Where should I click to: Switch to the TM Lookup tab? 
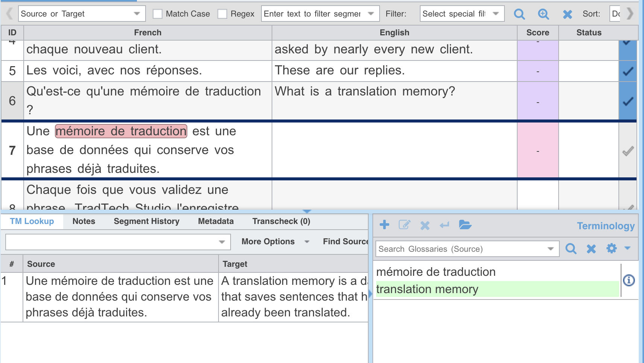pyautogui.click(x=32, y=221)
